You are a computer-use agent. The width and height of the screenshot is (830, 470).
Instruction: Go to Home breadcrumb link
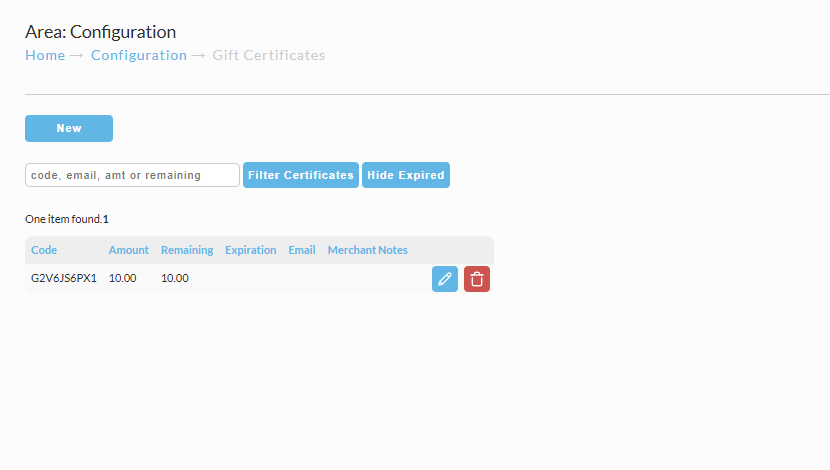tap(45, 55)
